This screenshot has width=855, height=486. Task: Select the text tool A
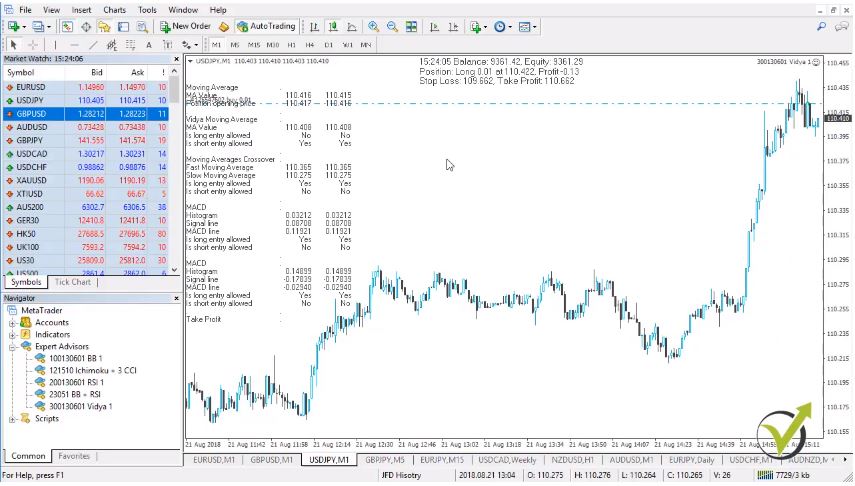149,45
